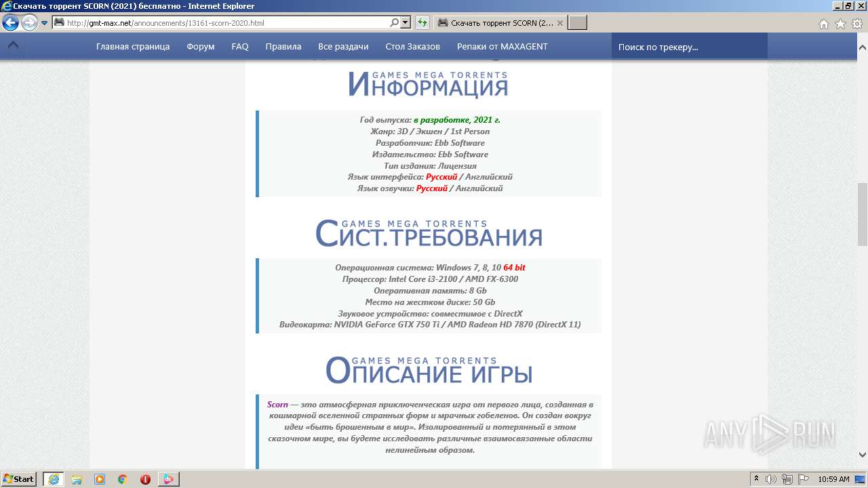This screenshot has width=868, height=488.
Task: Click the Процессор Intel Core i3-2100 line
Action: point(430,279)
